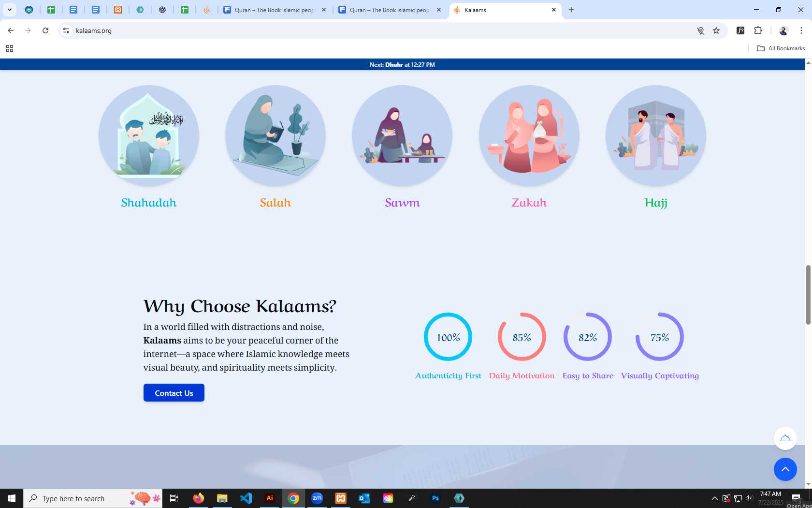This screenshot has height=508, width=812.
Task: Click the page vertical scrollbar thumb
Action: pos(808,295)
